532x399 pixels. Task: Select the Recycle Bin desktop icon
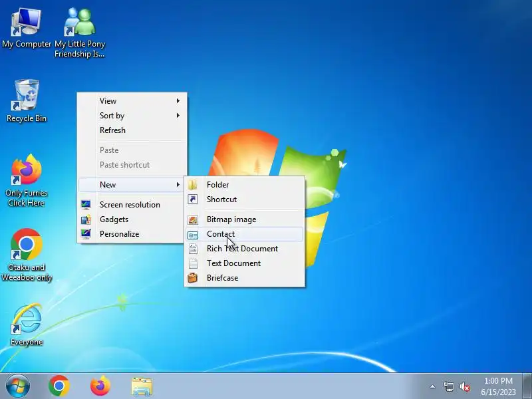pyautogui.click(x=27, y=100)
